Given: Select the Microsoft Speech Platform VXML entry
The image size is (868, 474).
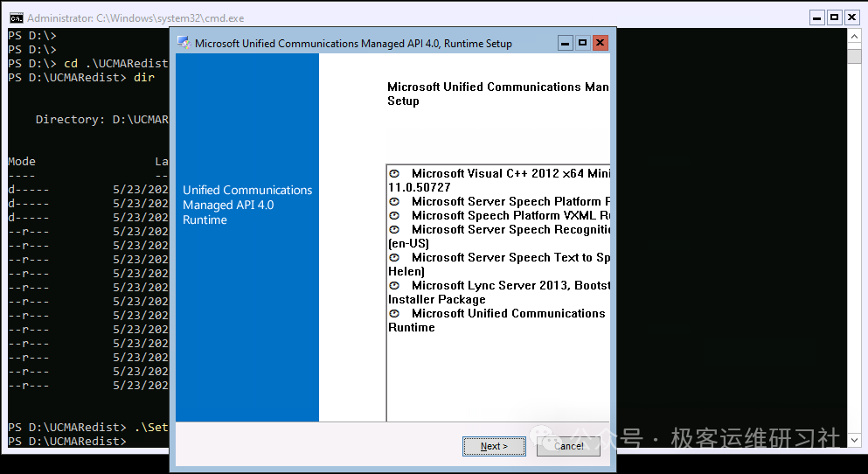Looking at the screenshot, I should tap(498, 215).
